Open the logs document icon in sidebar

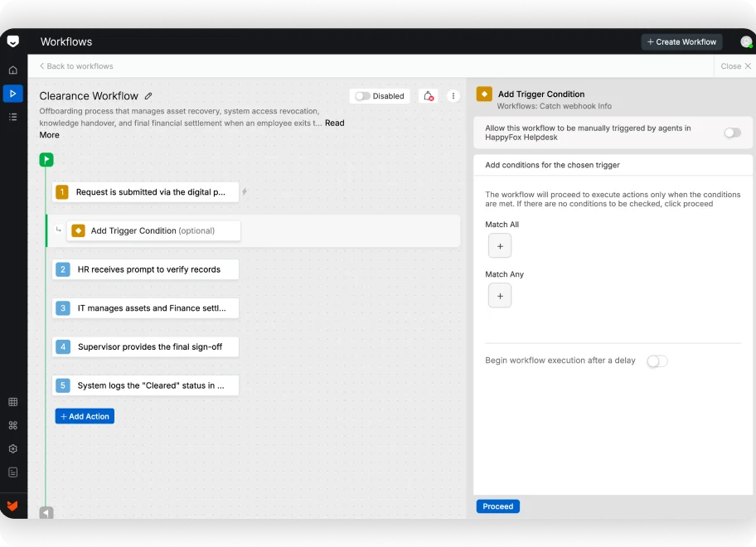pos(13,472)
